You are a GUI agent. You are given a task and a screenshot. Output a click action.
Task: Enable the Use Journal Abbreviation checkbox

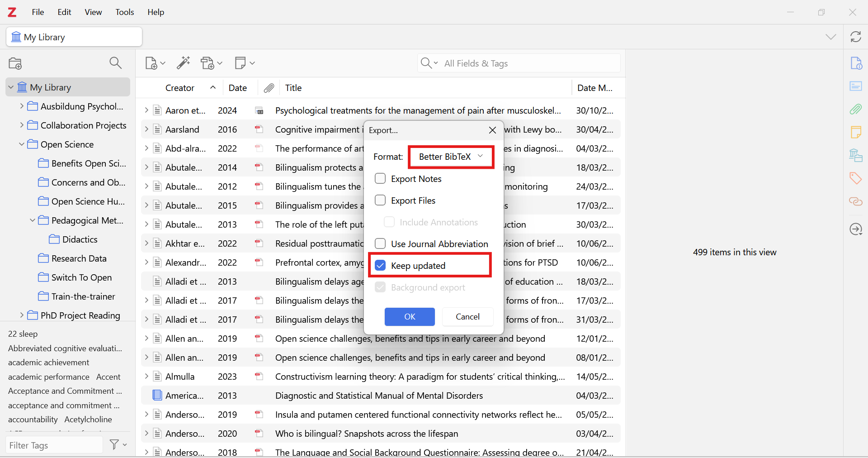point(380,243)
